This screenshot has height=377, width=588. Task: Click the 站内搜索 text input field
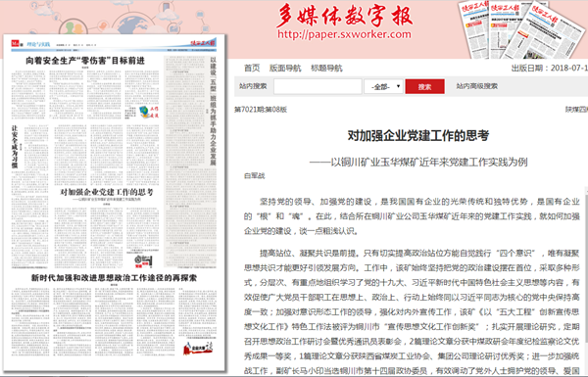[318, 86]
